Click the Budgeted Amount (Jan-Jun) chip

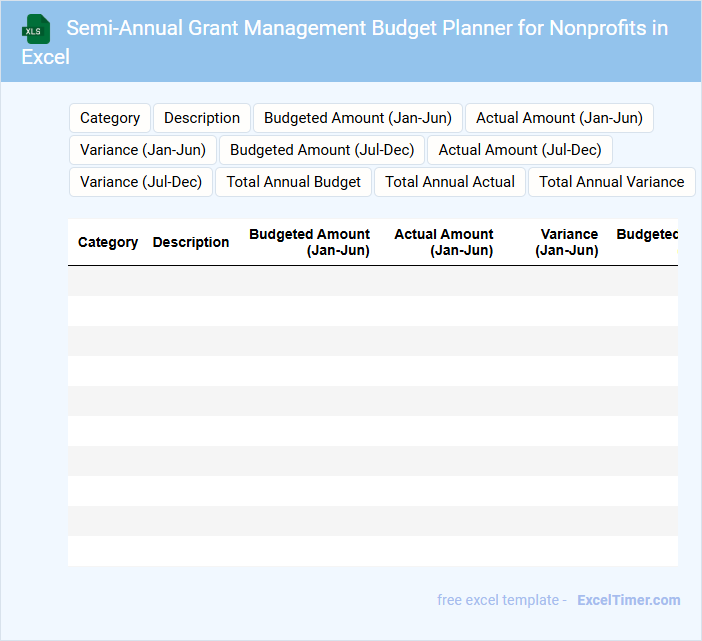[x=358, y=118]
